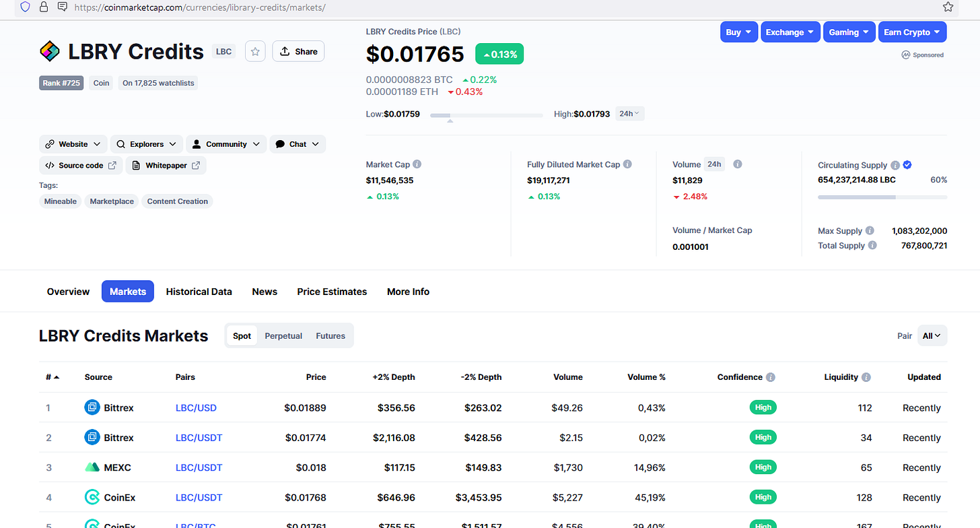The image size is (980, 528).
Task: Click the Total Supply info icon
Action: click(872, 245)
